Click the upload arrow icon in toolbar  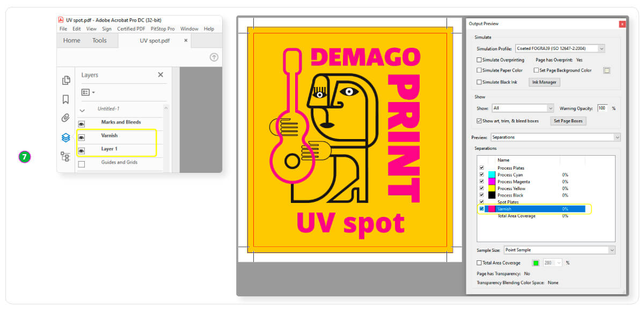coord(214,57)
